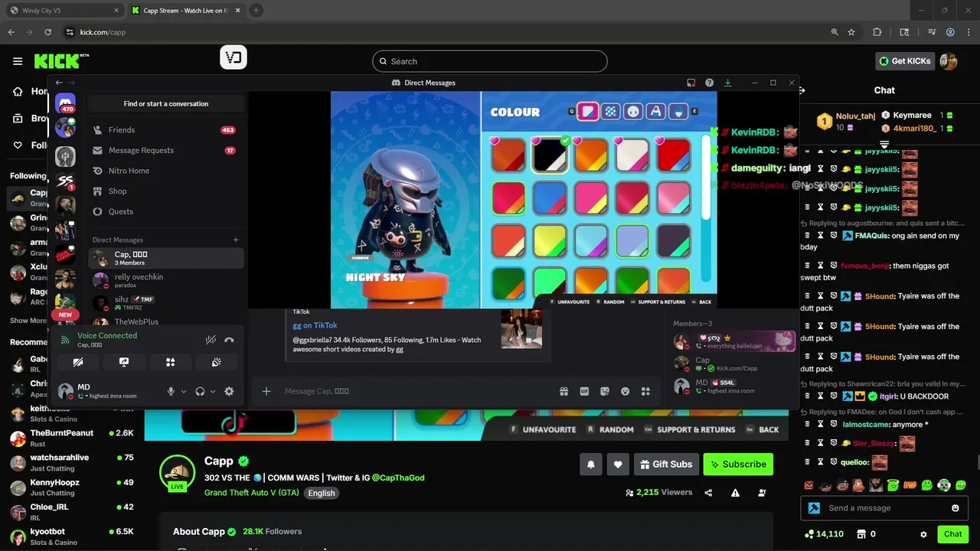Toggle noise suppression in voice panel
The height and width of the screenshot is (551, 980).
[x=211, y=340]
